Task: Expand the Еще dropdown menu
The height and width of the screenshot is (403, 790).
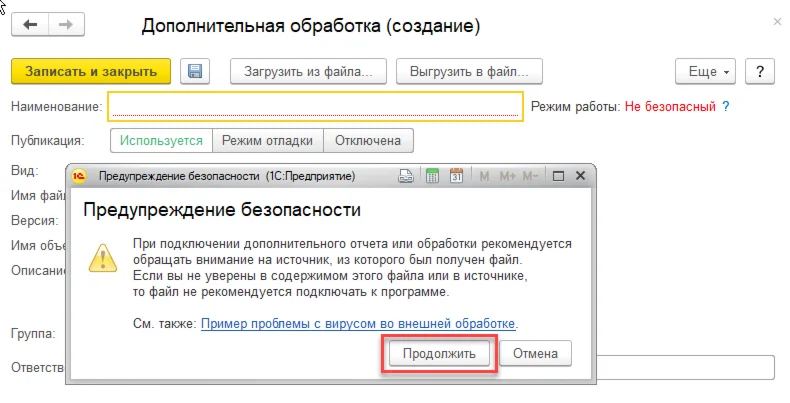Action: pyautogui.click(x=705, y=72)
